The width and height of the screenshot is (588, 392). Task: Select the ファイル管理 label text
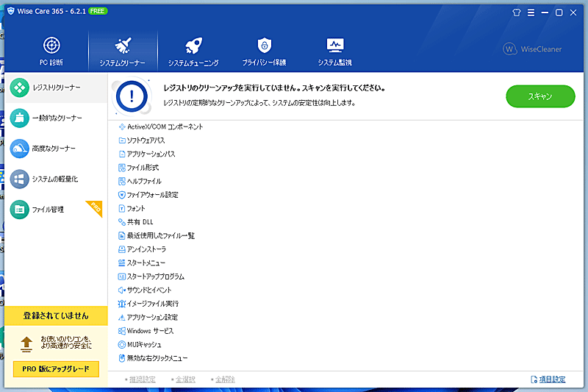click(x=48, y=210)
